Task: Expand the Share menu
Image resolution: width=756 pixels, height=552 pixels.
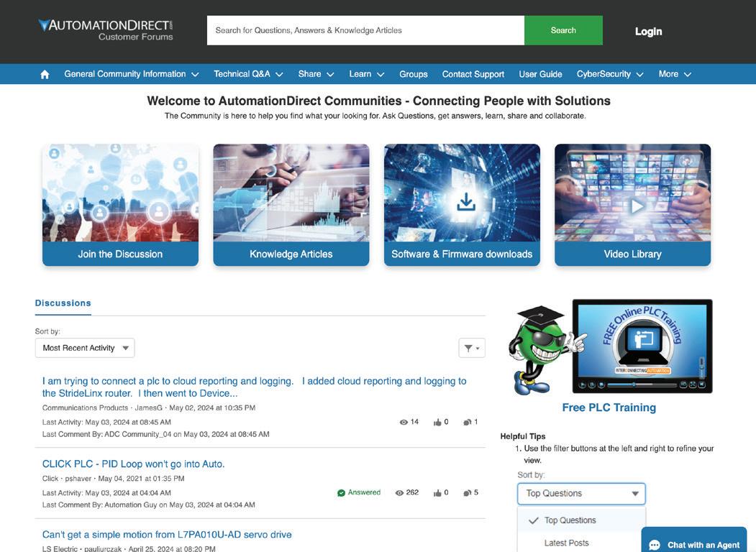Action: click(316, 74)
